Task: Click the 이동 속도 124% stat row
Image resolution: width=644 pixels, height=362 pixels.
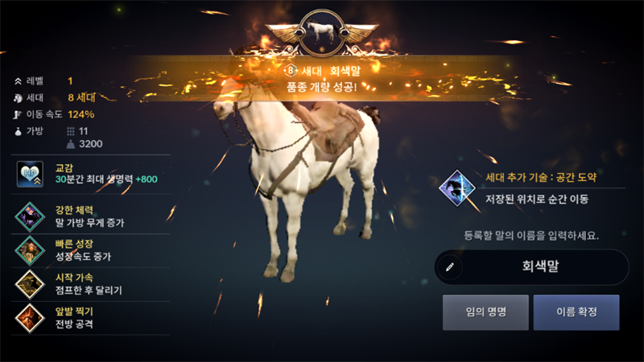Action: [x=54, y=114]
